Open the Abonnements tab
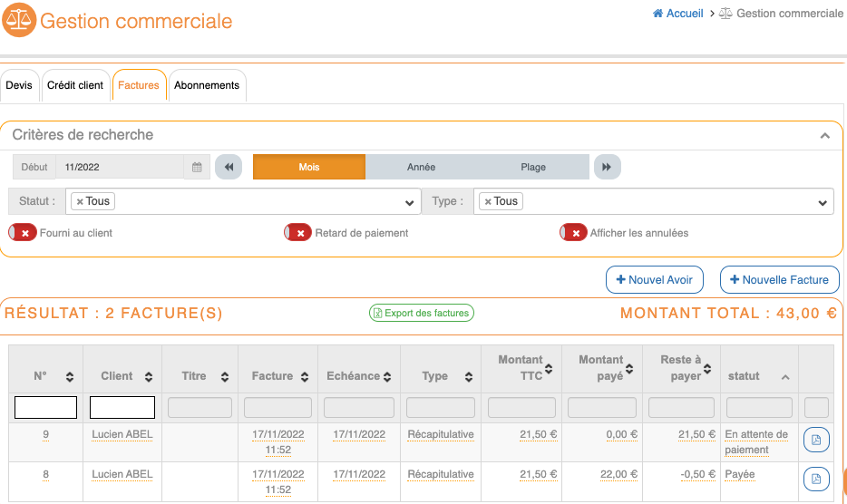Screen dimensions: 847x504 coord(207,85)
